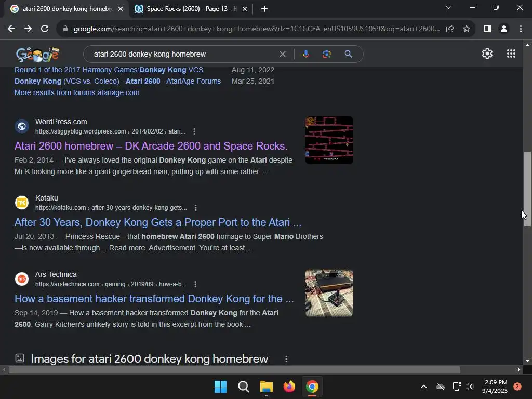This screenshot has width=532, height=399.
Task: Clear the search box text
Action: click(x=282, y=54)
